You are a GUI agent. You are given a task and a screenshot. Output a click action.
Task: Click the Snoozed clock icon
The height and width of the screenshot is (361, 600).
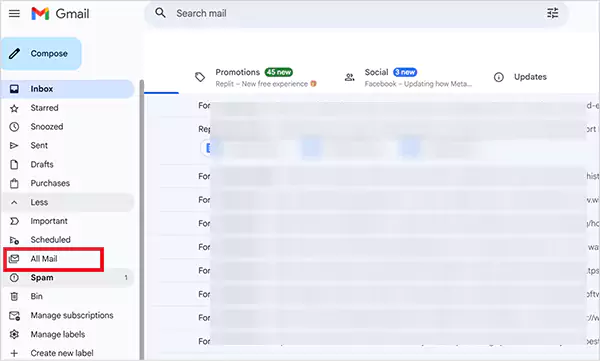point(14,127)
